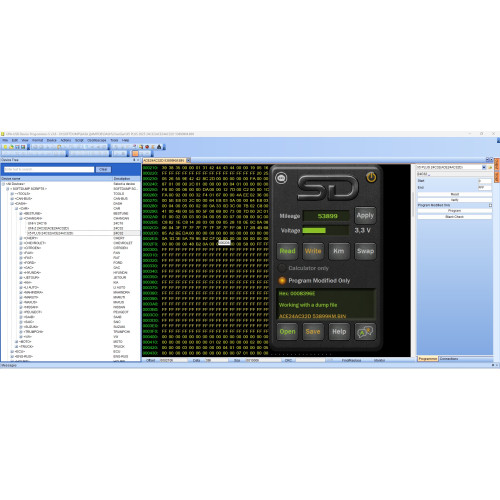Viewport: 500px width, 500px height.
Task: Toggle Program Modified Only checkbox in right panel
Action: click(490, 205)
